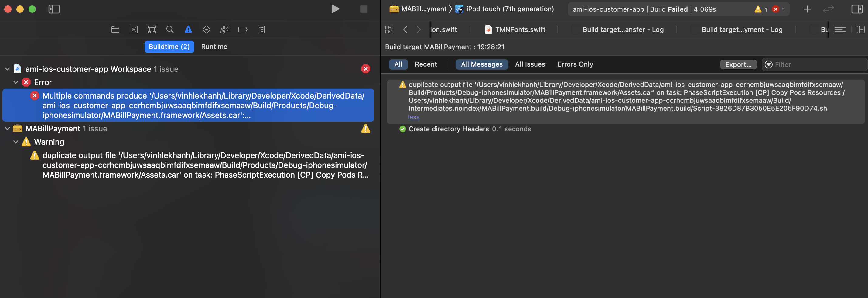Show Errors Only in the build log
Screen dimensions: 868x298
click(575, 64)
